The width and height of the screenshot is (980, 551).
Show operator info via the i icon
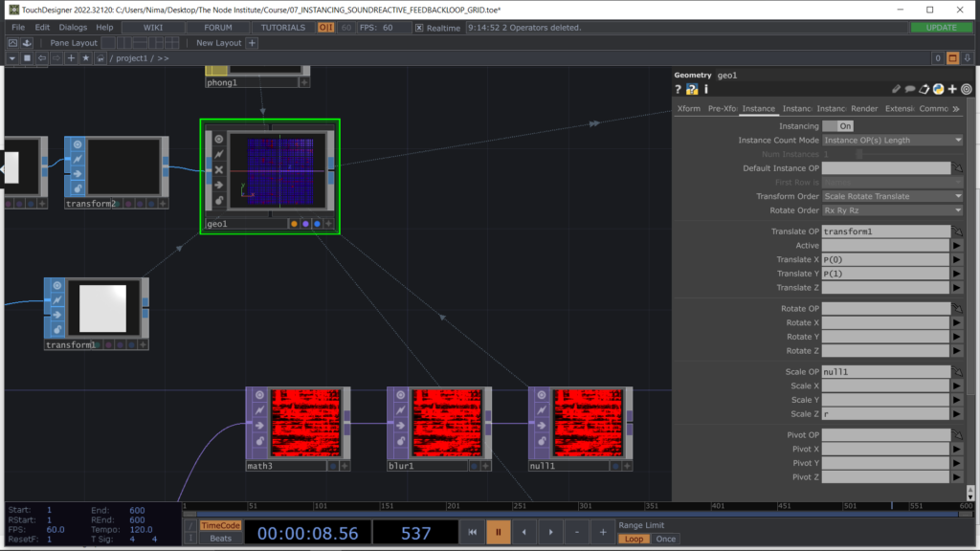pyautogui.click(x=706, y=89)
